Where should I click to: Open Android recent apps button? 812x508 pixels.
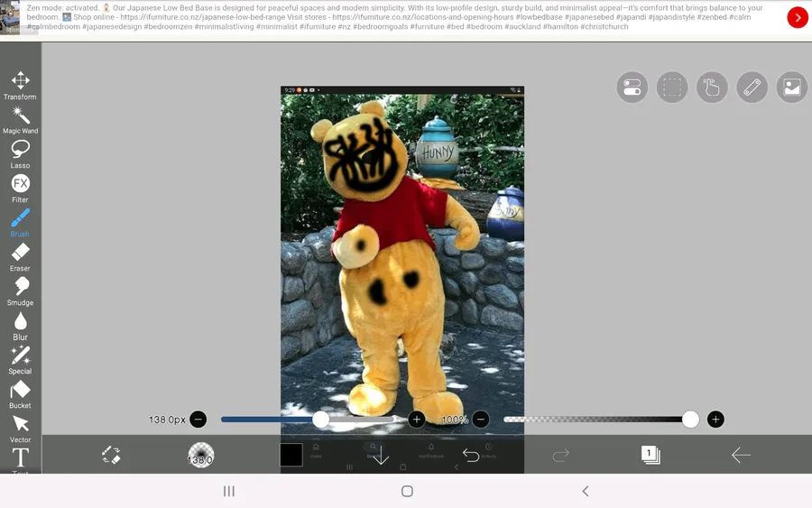pyautogui.click(x=229, y=491)
